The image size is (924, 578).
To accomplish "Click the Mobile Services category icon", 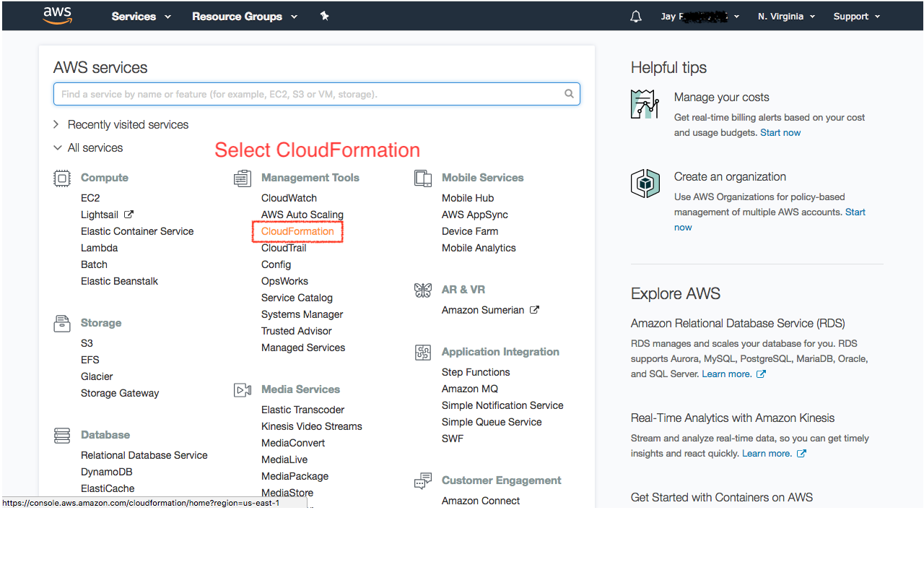I will tap(423, 178).
